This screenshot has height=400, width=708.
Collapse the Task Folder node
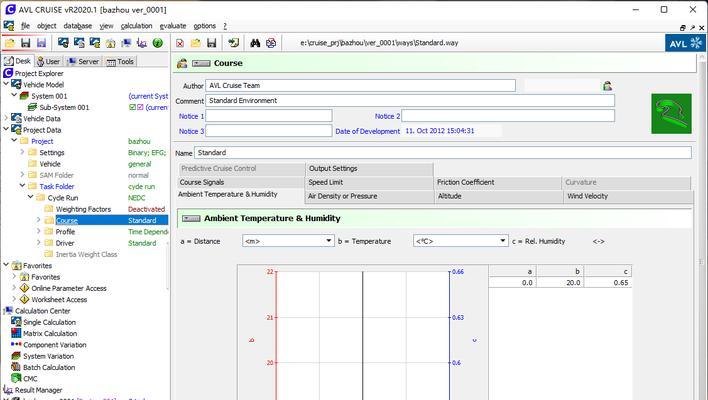(22, 186)
